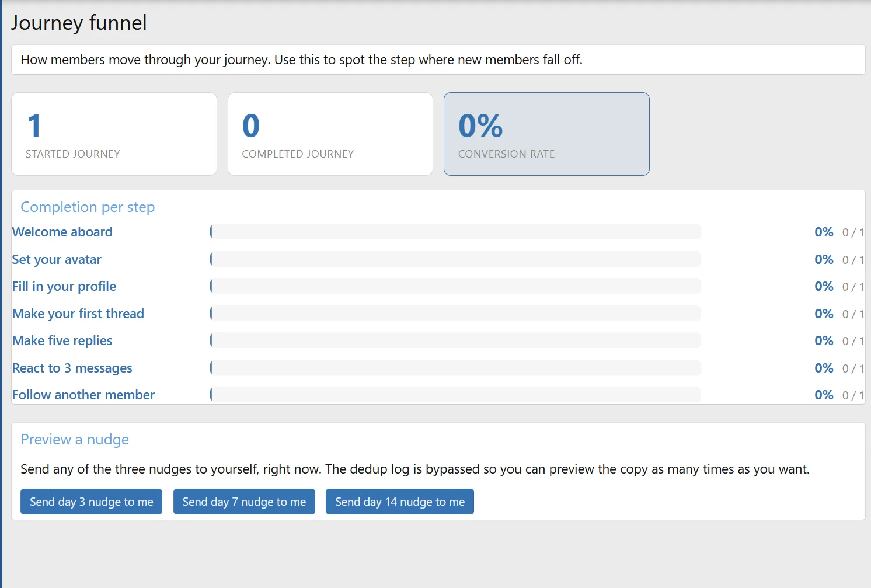This screenshot has width=871, height=588.
Task: Click the Journey funnel page title
Action: coord(79,23)
